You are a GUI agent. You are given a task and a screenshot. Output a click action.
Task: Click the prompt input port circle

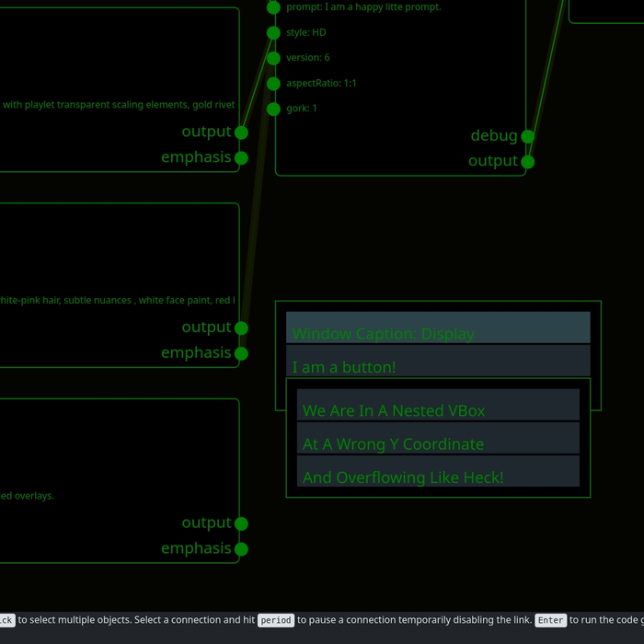point(273,7)
